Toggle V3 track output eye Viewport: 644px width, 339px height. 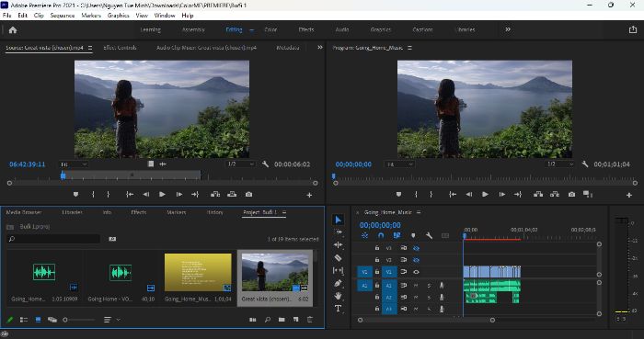point(416,248)
